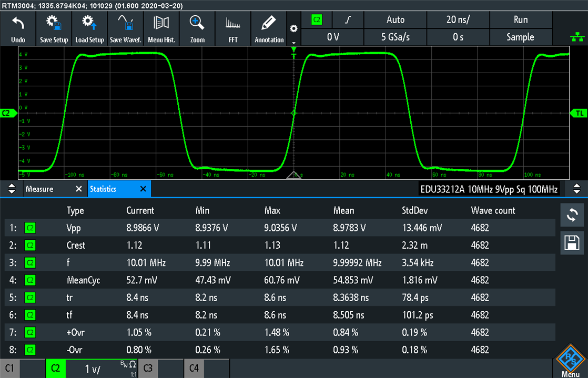Change the rising edge trigger slope
Screen dimensions: 588x378
(348, 20)
